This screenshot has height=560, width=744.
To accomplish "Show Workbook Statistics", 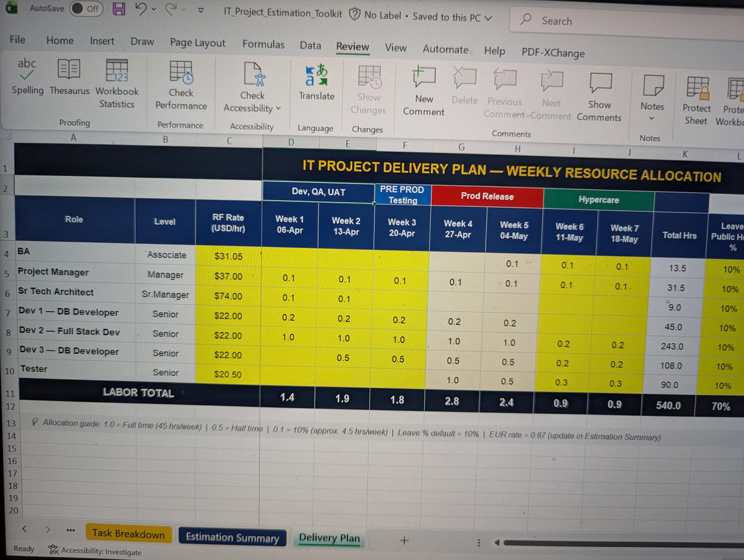I will tap(117, 84).
